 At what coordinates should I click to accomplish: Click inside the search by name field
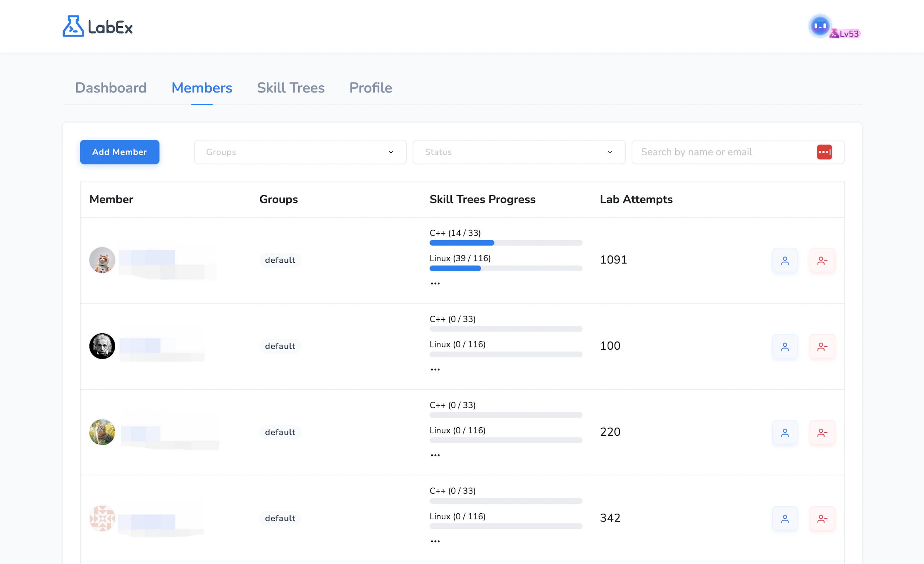click(x=713, y=152)
